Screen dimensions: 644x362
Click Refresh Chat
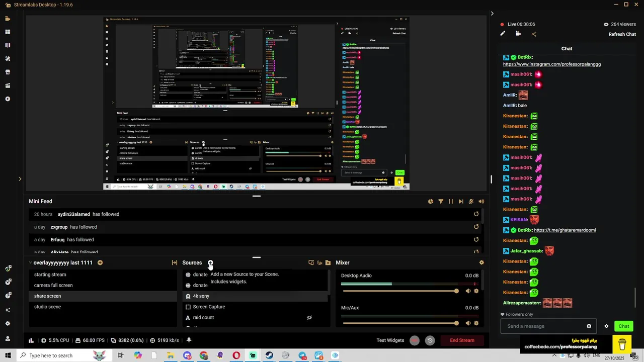coord(622,34)
